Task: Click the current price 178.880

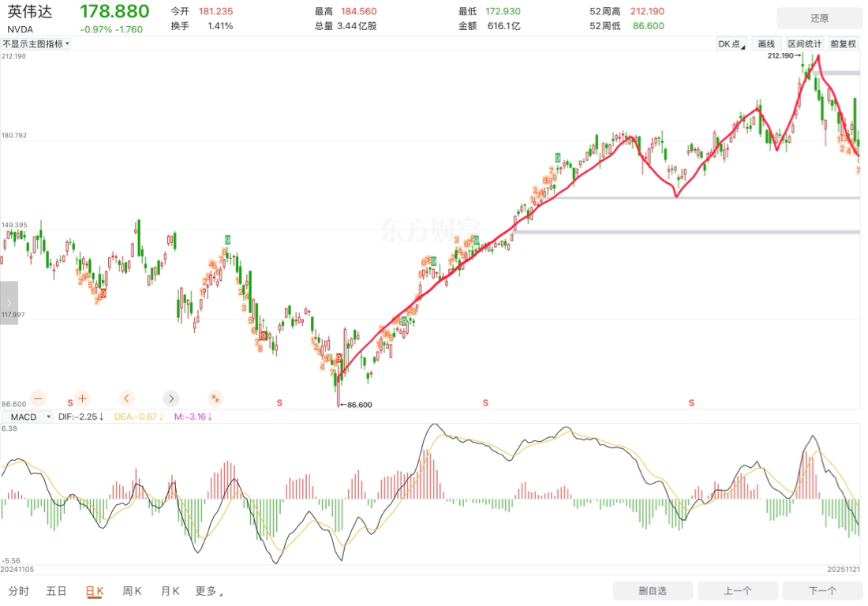Action: (x=114, y=11)
